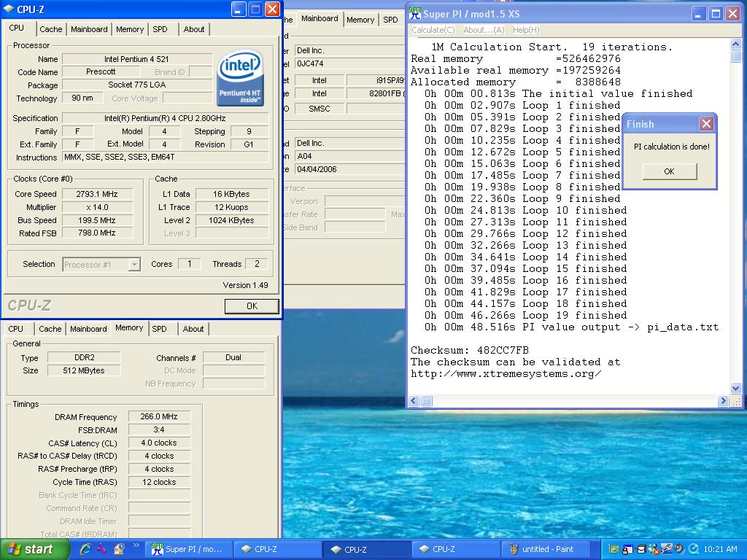This screenshot has width=747, height=560.
Task: Click the Rated FSB value '798.0 MHz'
Action: pyautogui.click(x=97, y=233)
